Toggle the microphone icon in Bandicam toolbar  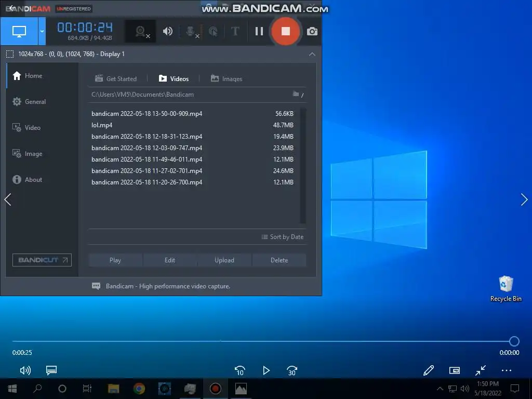click(x=191, y=31)
